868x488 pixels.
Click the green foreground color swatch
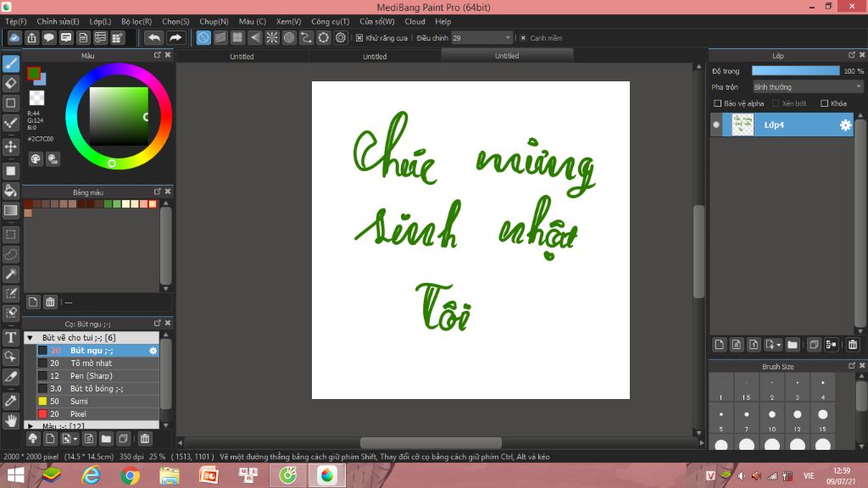[33, 73]
